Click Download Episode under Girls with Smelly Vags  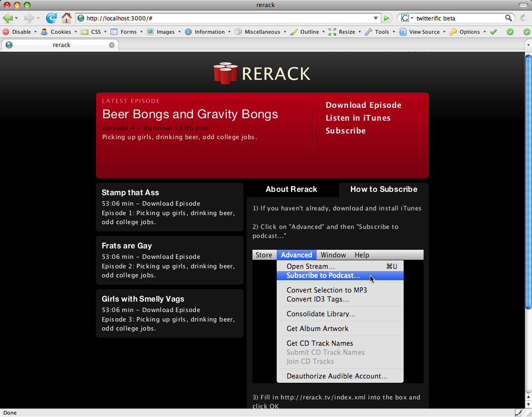(x=171, y=310)
